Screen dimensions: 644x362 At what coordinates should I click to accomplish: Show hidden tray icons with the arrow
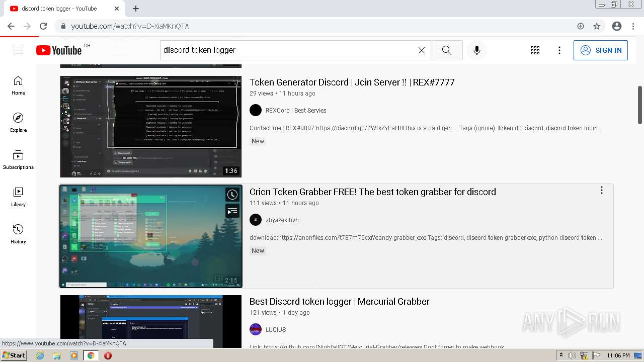561,355
